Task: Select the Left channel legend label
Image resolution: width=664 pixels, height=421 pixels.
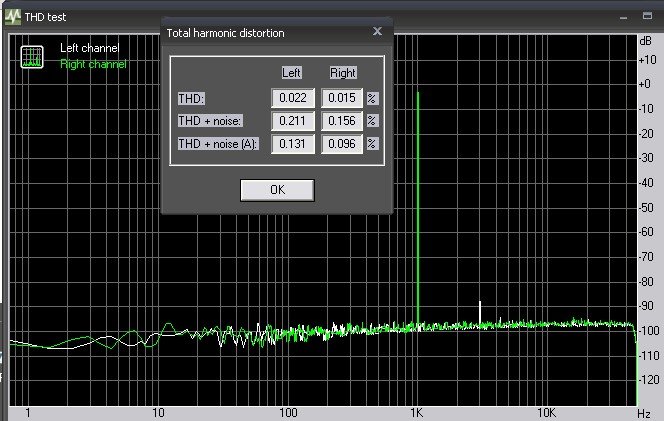Action: coord(89,48)
